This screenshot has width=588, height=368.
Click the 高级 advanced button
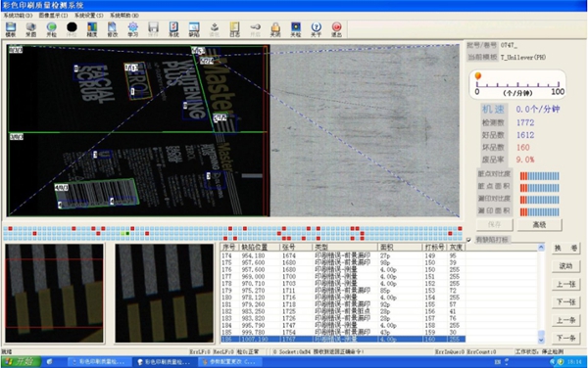539,225
